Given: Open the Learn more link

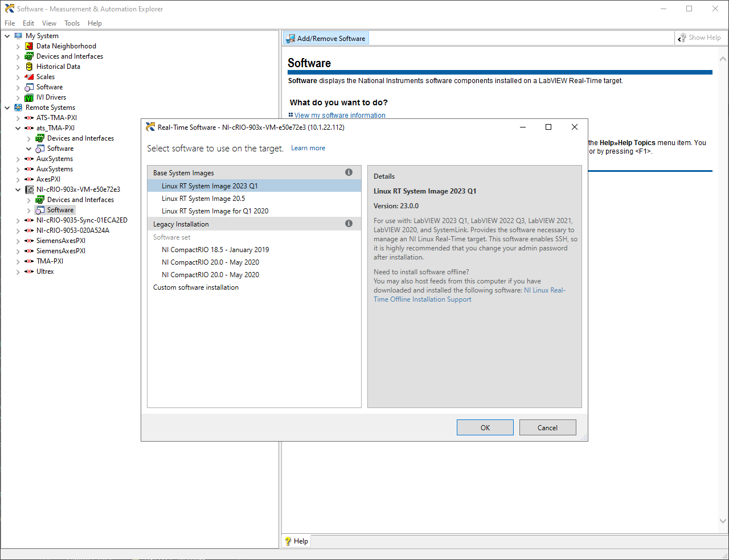Looking at the screenshot, I should click(x=308, y=148).
